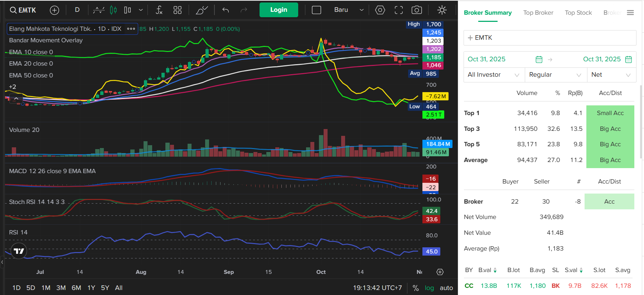Open the start date calendar icon

(x=539, y=60)
